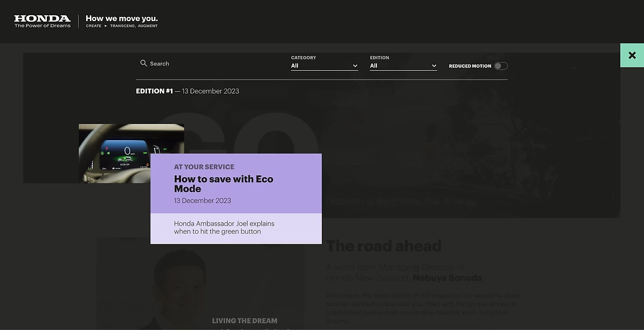This screenshot has width=644, height=330.
Task: Click the 'How we move you.' tagline
Action: point(121,19)
